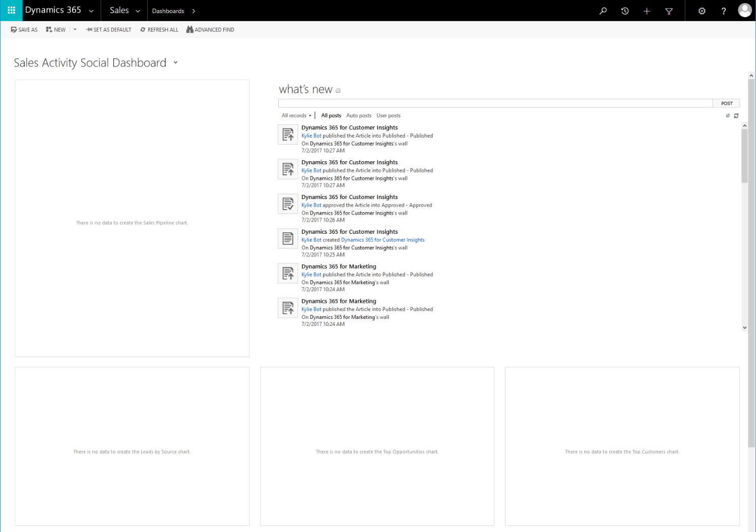Click the Save As toolbar command
This screenshot has width=756, height=532.
(x=24, y=30)
